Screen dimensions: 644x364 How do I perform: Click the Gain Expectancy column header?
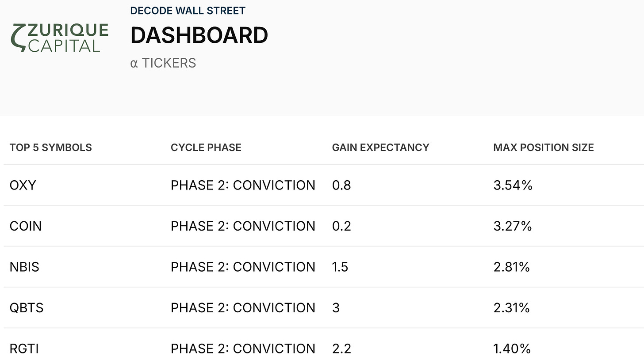(380, 148)
